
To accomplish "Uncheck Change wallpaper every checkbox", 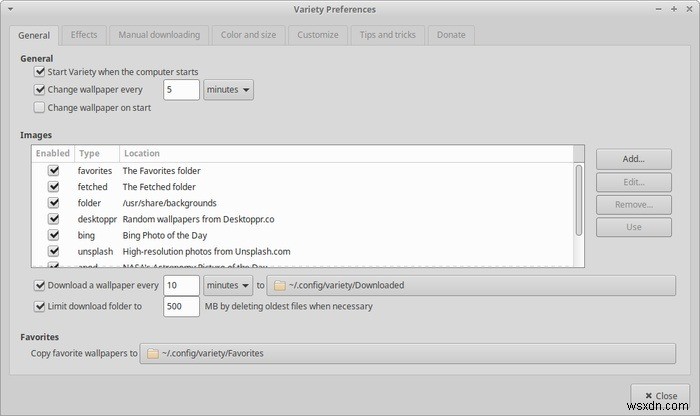I will point(39,90).
